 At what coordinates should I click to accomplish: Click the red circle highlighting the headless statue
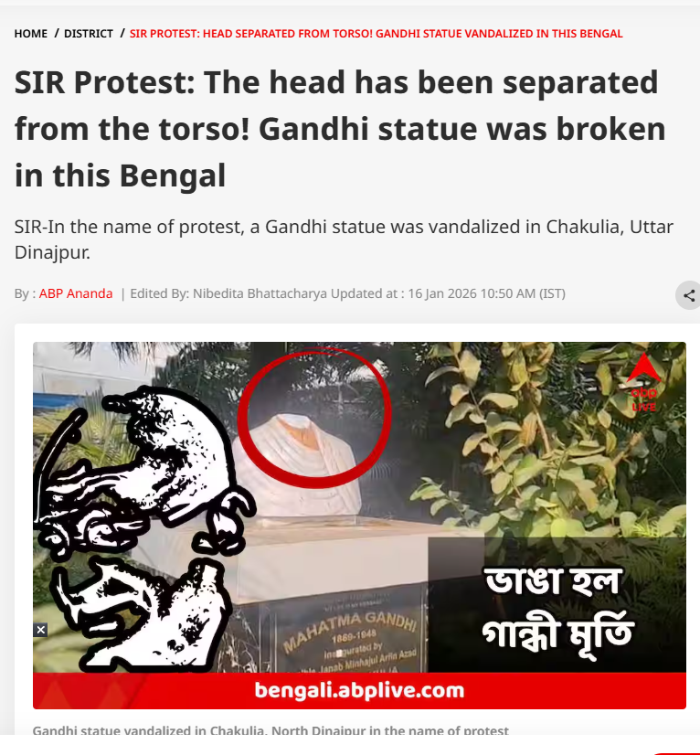(313, 417)
